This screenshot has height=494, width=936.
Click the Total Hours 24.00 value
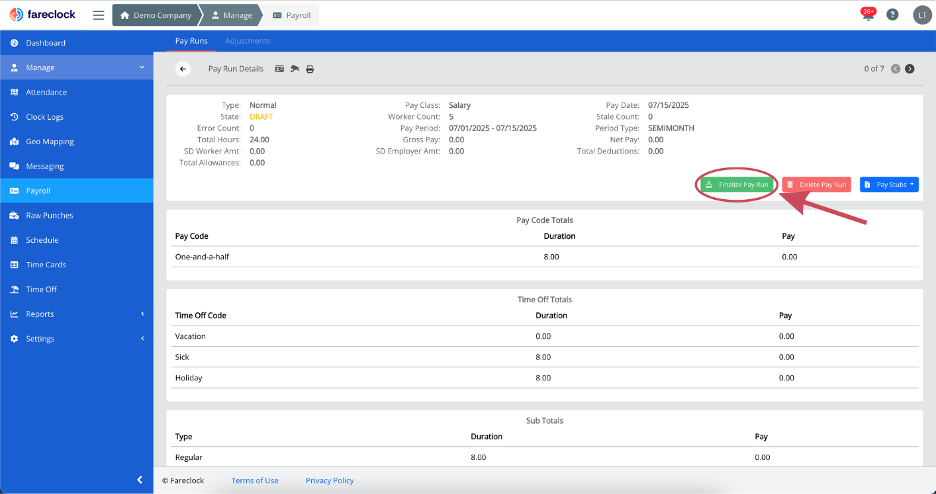[259, 140]
